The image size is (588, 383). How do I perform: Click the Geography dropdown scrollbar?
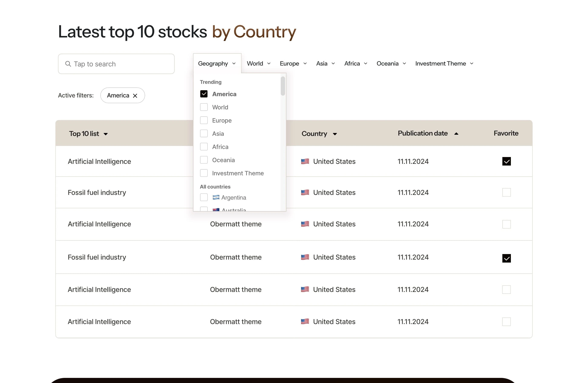pos(283,86)
